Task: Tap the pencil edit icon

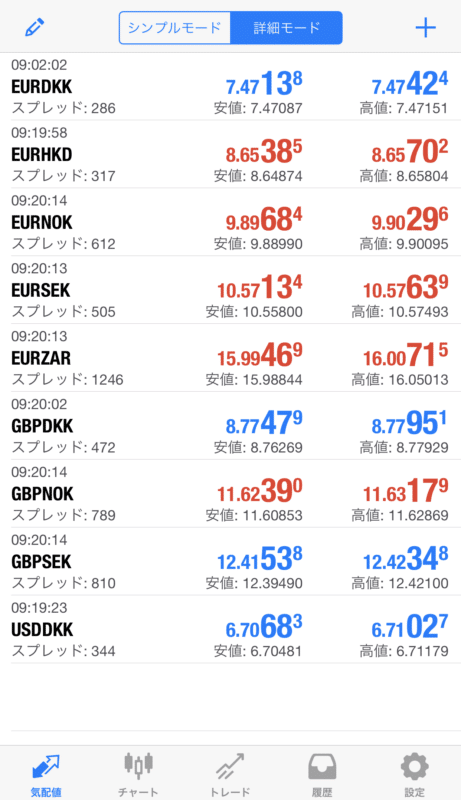Action: [x=35, y=27]
